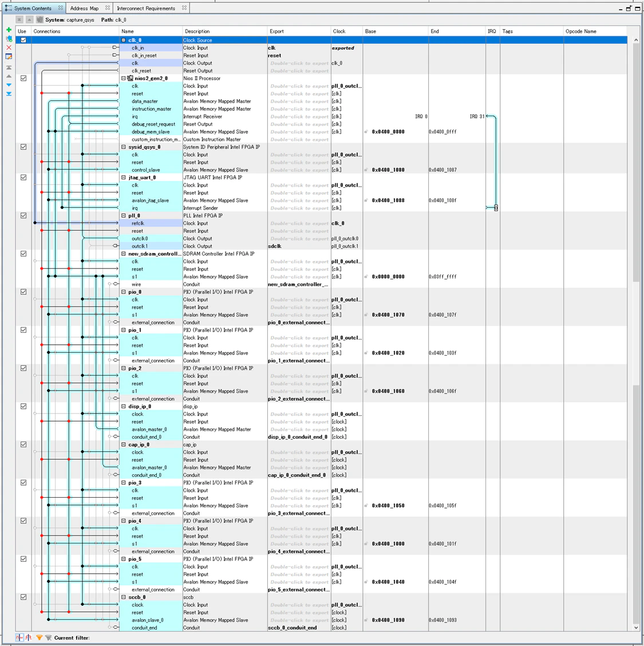The width and height of the screenshot is (644, 646).
Task: Toggle the Use checkbox for disp_ip_0
Action: pos(23,407)
